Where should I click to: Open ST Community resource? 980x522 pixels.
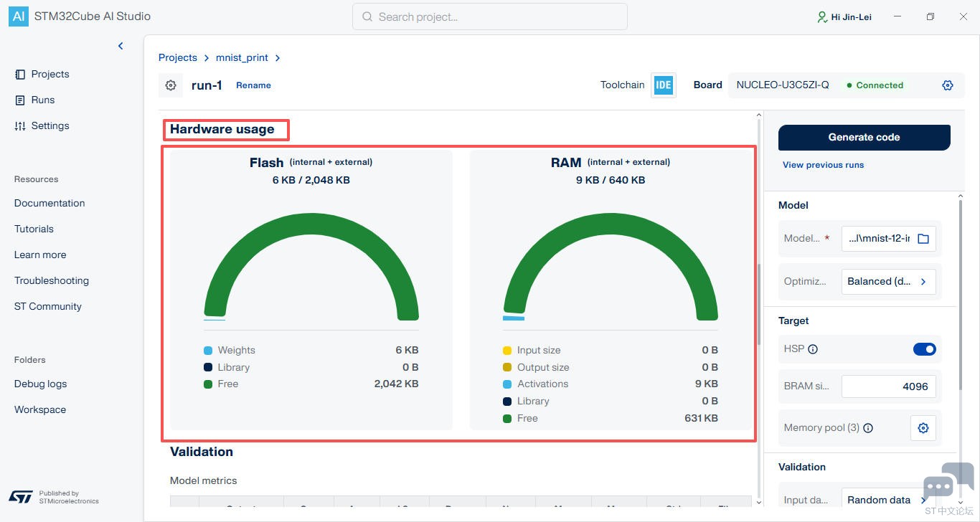pos(48,306)
